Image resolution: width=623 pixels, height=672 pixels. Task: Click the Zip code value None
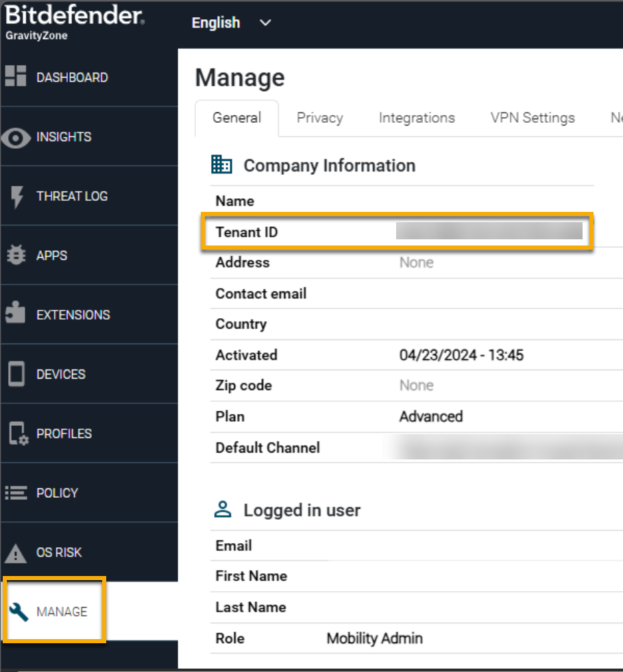pos(417,385)
